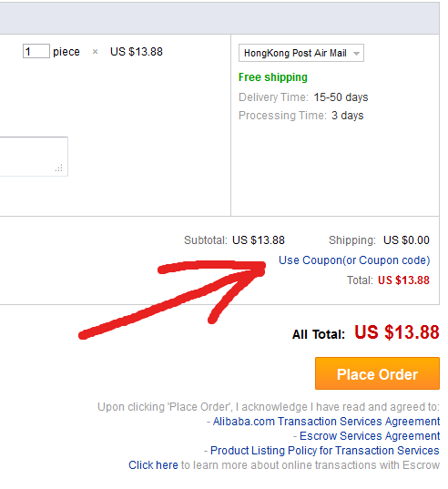
Task: Open Alibaba.com Transaction Services Agreement link
Action: pos(326,422)
